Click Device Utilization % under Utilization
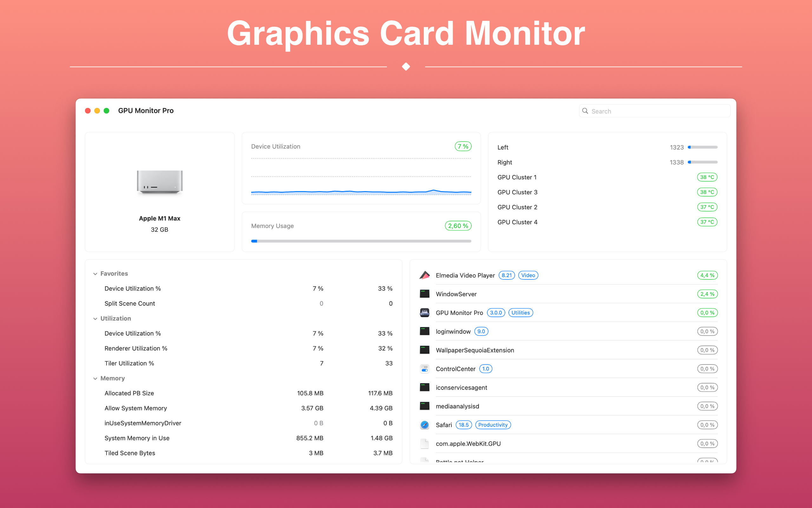 click(x=133, y=333)
